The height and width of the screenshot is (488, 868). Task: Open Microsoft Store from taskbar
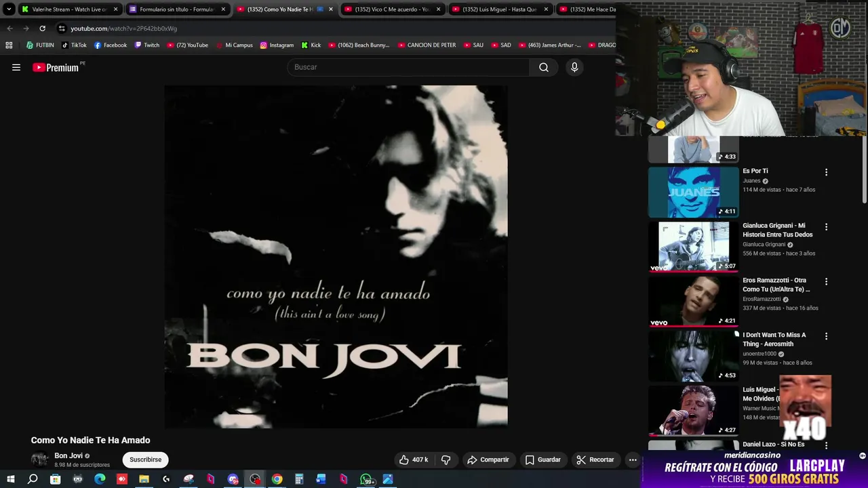(55, 479)
